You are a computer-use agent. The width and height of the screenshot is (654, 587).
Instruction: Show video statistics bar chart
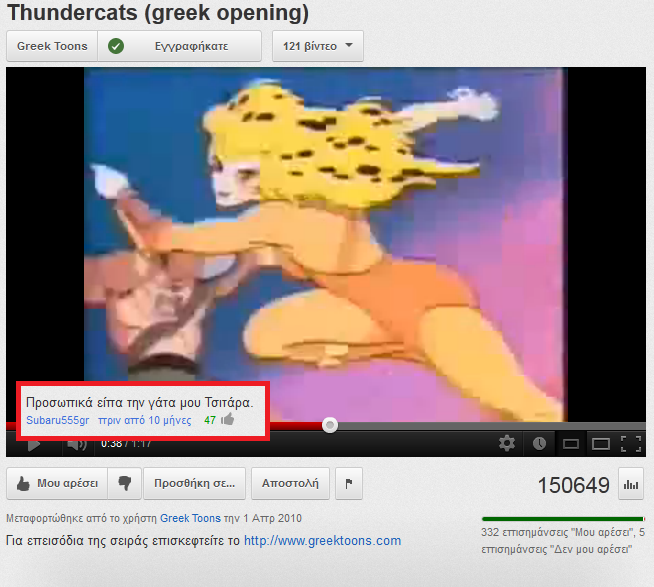tap(631, 484)
